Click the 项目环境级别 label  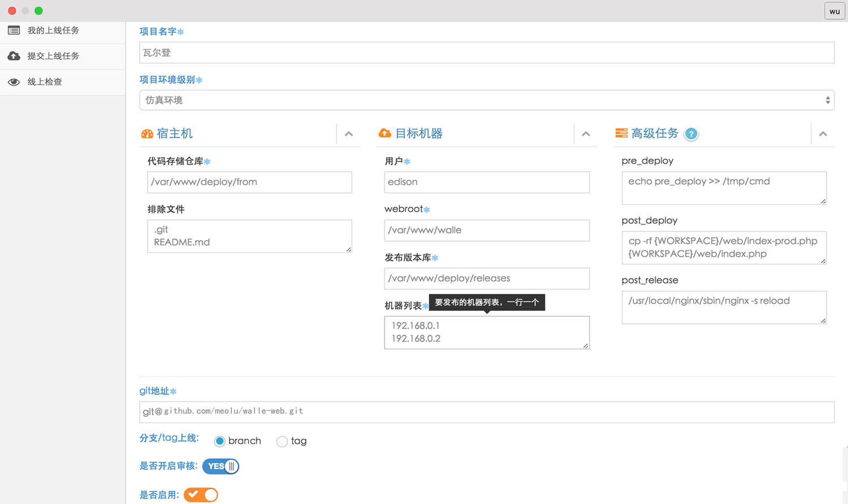(x=167, y=80)
